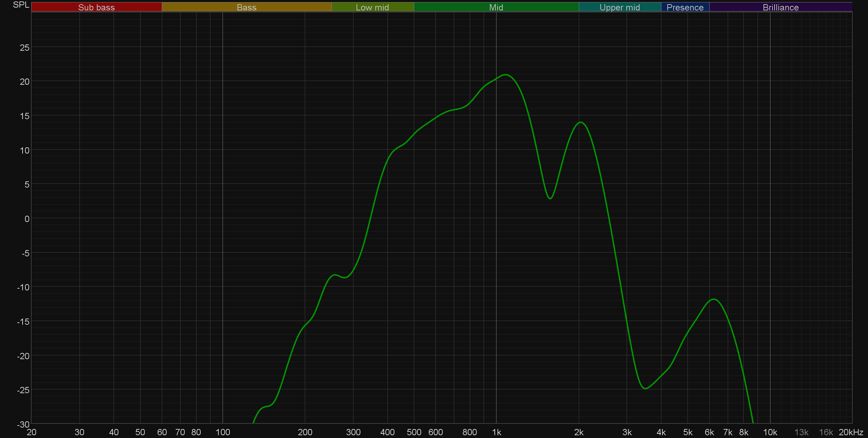Viewport: 868px width, 438px height.
Task: Click the -30 dB level label
Action: pos(23,424)
